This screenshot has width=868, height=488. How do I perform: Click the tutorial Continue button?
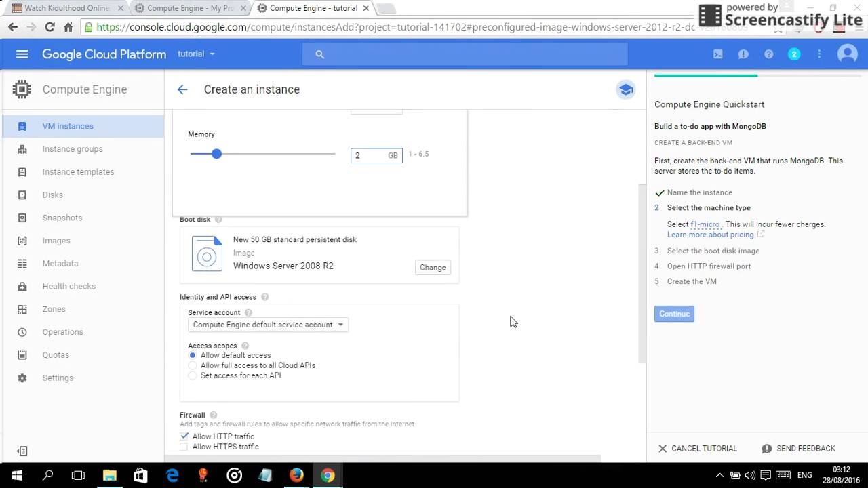[674, 314]
